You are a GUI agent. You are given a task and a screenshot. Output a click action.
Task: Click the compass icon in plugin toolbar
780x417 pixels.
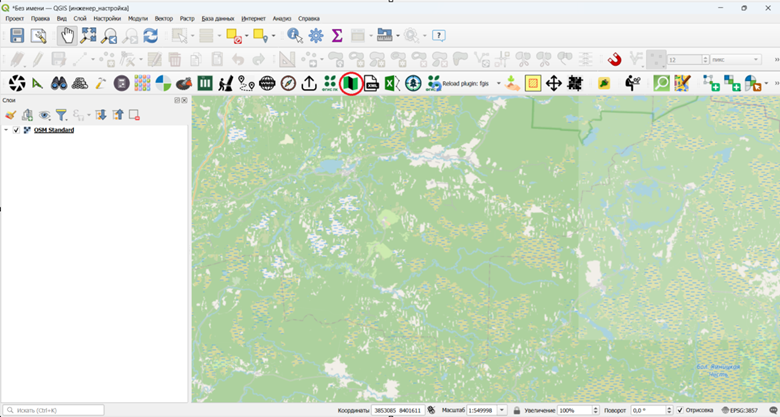click(288, 83)
